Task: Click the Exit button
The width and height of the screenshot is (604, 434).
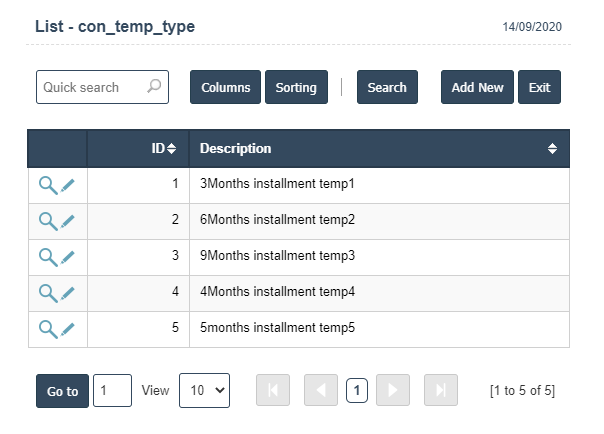Action: [539, 87]
